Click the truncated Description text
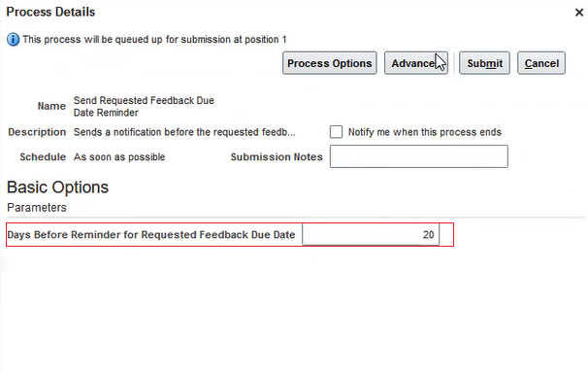The height and width of the screenshot is (373, 588). (184, 132)
